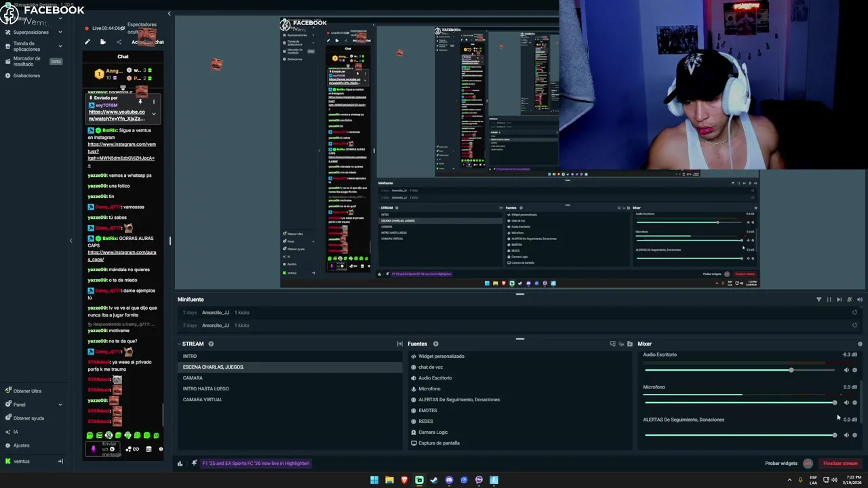Screen dimensions: 868x488
Task: Toggle mute alerts icon in Minifuente
Action: tap(849, 300)
